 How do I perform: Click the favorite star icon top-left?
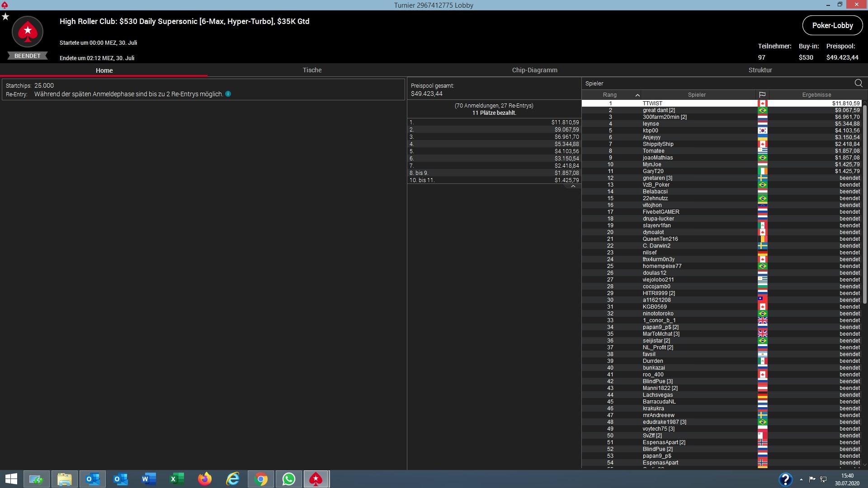[5, 17]
